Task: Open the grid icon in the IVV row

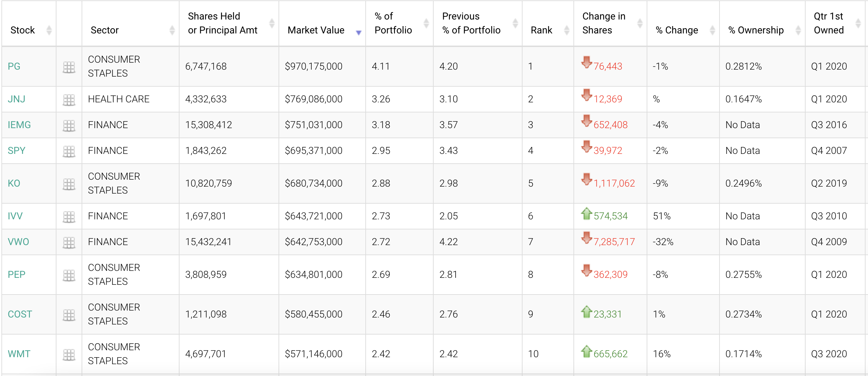Action: pyautogui.click(x=69, y=217)
